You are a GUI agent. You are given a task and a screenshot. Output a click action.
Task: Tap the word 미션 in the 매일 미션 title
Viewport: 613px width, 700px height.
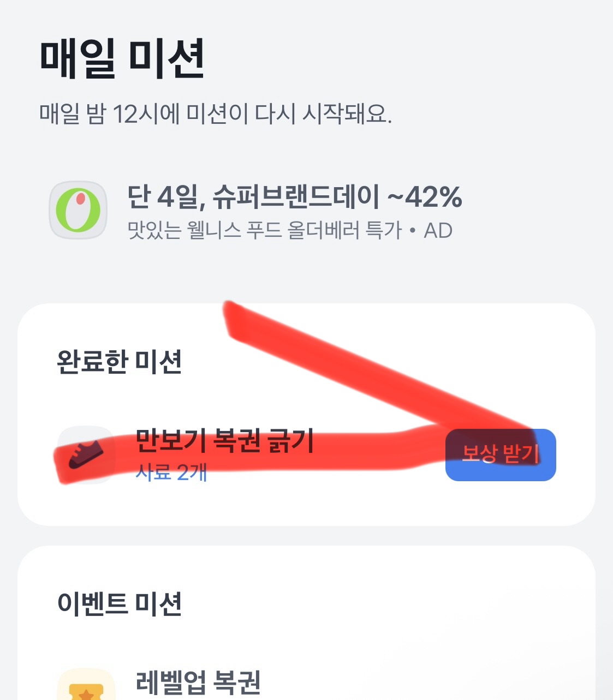[x=168, y=58]
